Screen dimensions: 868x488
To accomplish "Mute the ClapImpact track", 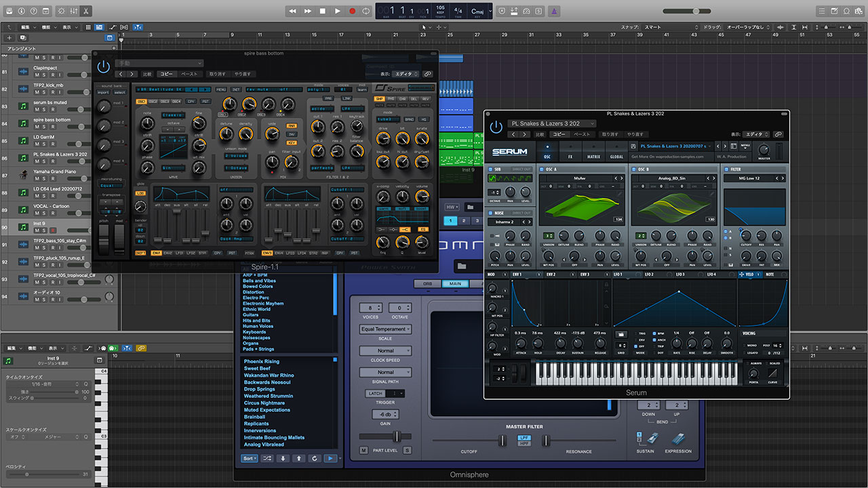I will point(37,75).
